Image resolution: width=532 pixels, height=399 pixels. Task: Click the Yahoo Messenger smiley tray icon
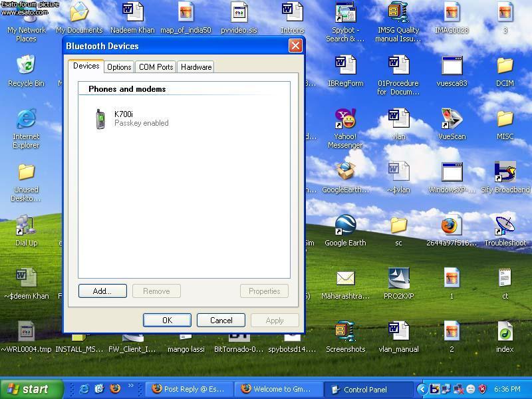(470, 389)
